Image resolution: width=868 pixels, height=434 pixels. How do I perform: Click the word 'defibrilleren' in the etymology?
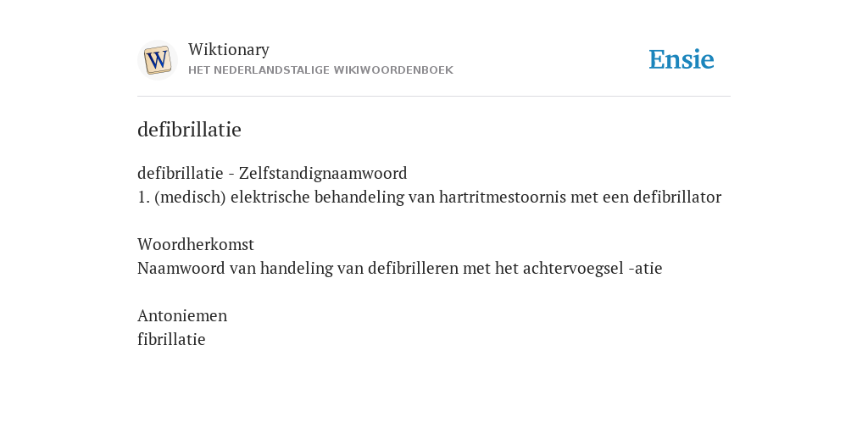click(x=414, y=268)
